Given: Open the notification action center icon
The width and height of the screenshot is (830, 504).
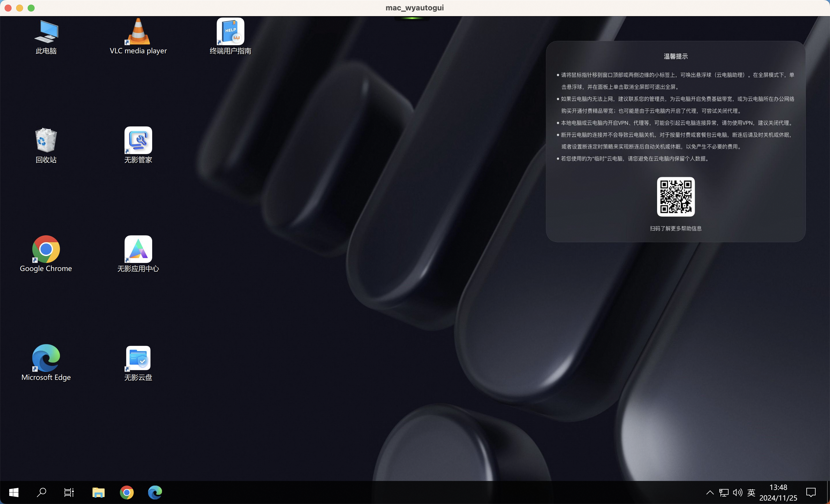Looking at the screenshot, I should pos(811,492).
